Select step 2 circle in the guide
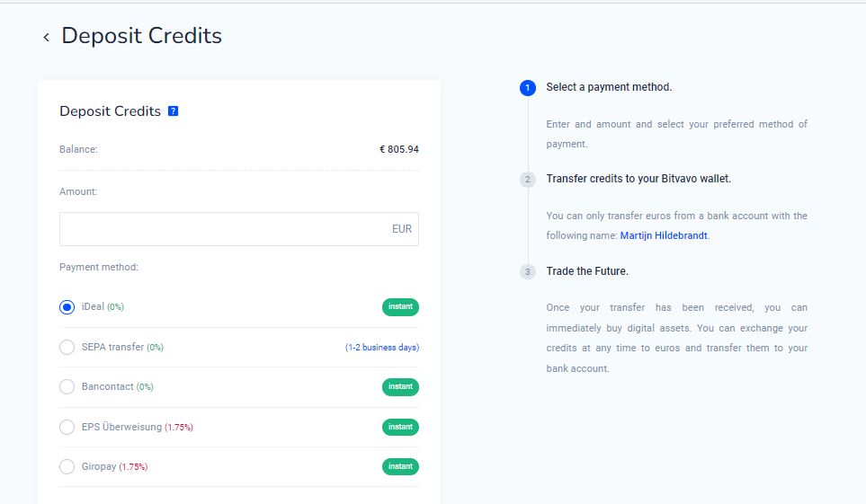This screenshot has width=866, height=504. coord(528,180)
